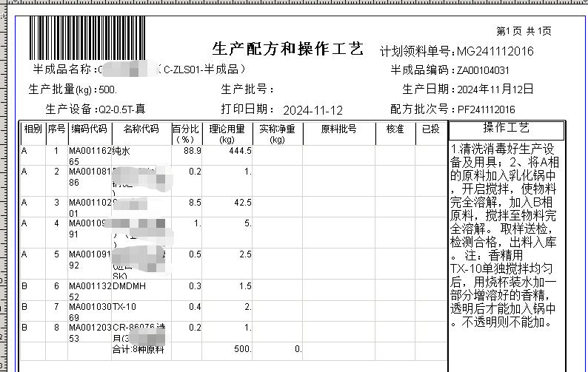Click the 核准 column header

[x=395, y=129]
